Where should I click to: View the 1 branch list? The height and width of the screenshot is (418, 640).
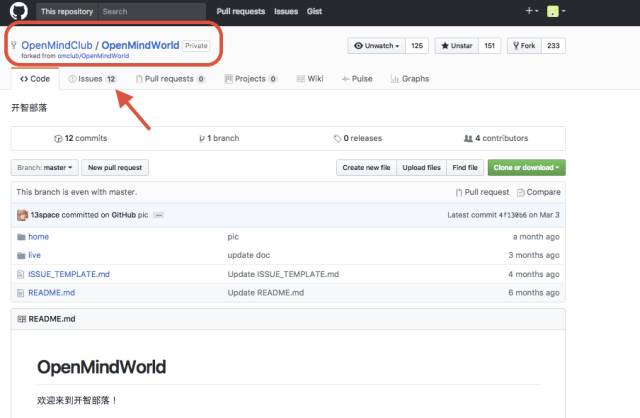[x=219, y=138]
